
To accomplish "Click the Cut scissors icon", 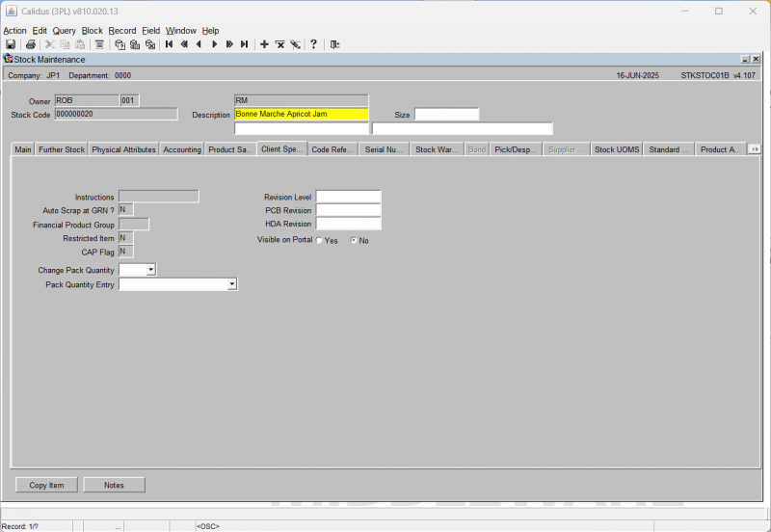I will click(x=50, y=44).
